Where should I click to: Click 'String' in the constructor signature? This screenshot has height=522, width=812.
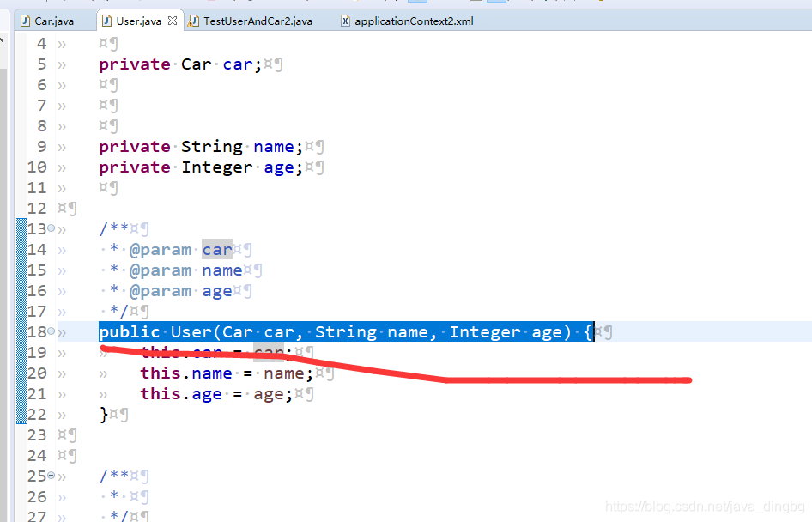pos(346,332)
